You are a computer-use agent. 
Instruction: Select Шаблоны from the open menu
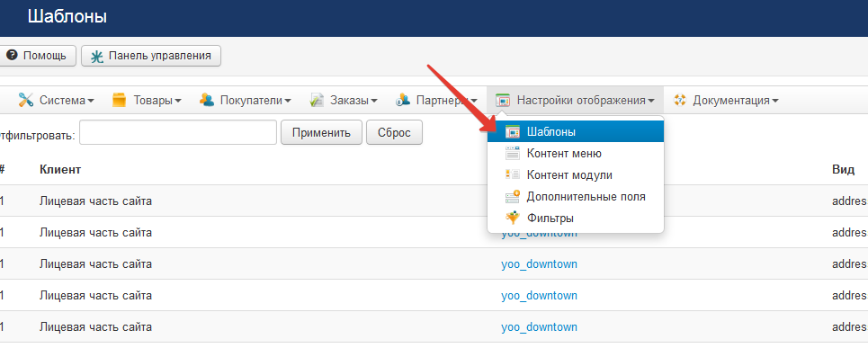575,131
